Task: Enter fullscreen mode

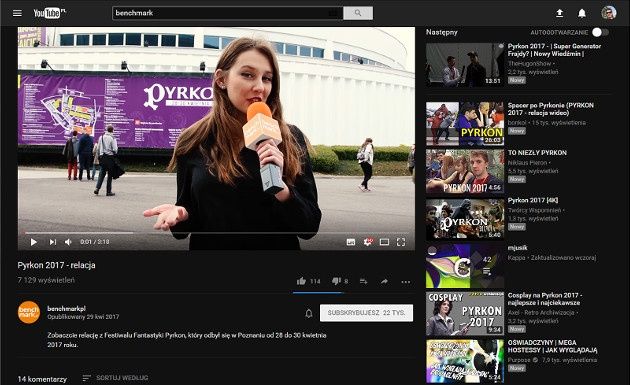Action: pos(401,242)
